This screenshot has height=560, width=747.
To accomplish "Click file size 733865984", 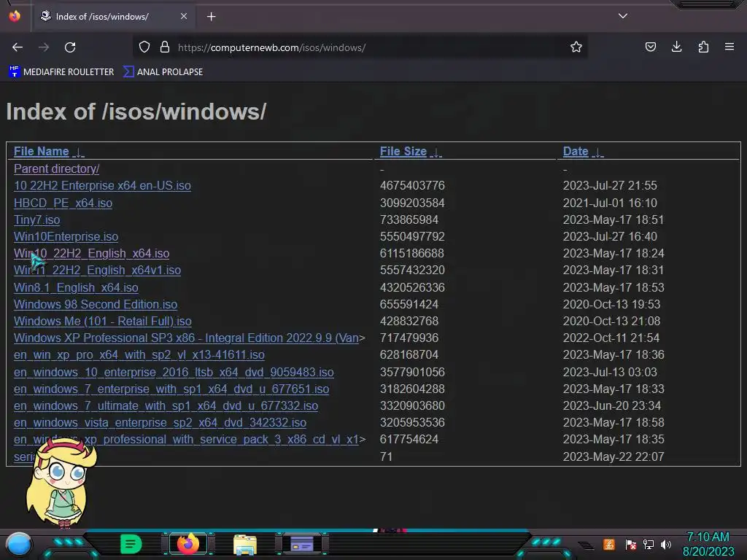I will coord(409,219).
